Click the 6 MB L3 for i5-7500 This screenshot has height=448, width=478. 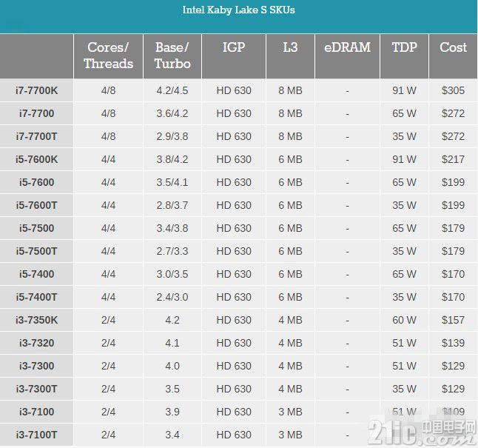pyautogui.click(x=290, y=228)
